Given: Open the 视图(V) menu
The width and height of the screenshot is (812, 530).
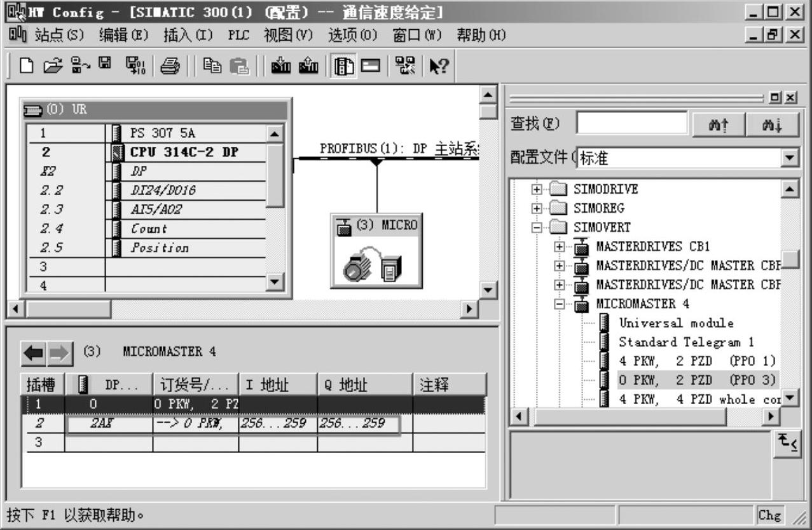Looking at the screenshot, I should (289, 34).
